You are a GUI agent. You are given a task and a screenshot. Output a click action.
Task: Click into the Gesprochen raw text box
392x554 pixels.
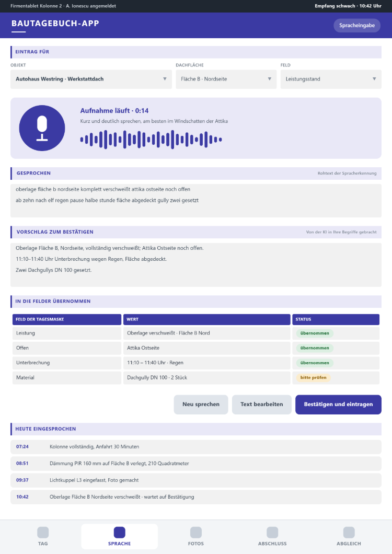[196, 200]
